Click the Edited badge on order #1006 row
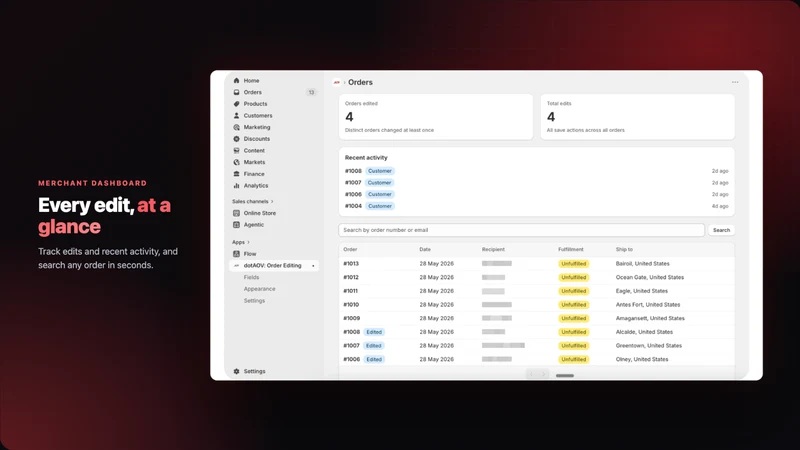This screenshot has width=800, height=450. tap(374, 359)
